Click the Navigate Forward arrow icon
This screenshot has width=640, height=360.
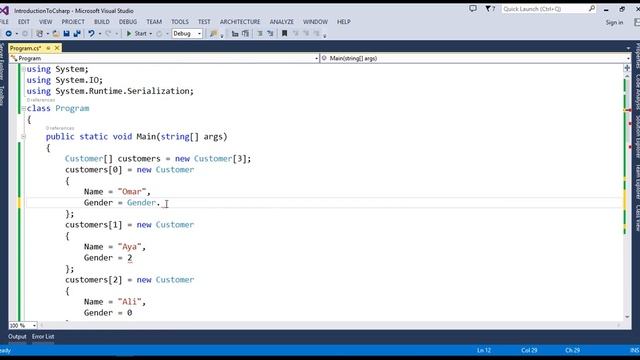pos(25,33)
